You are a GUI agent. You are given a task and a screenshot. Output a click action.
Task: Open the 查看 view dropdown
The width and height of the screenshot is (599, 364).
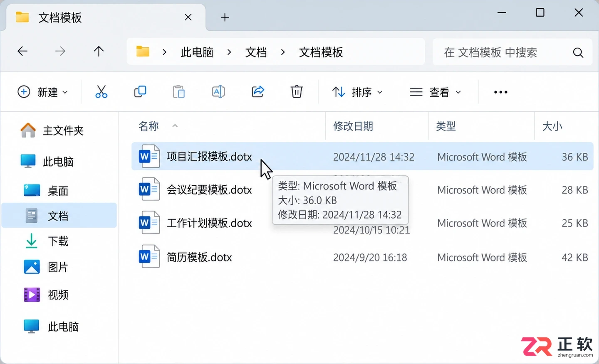tap(436, 92)
